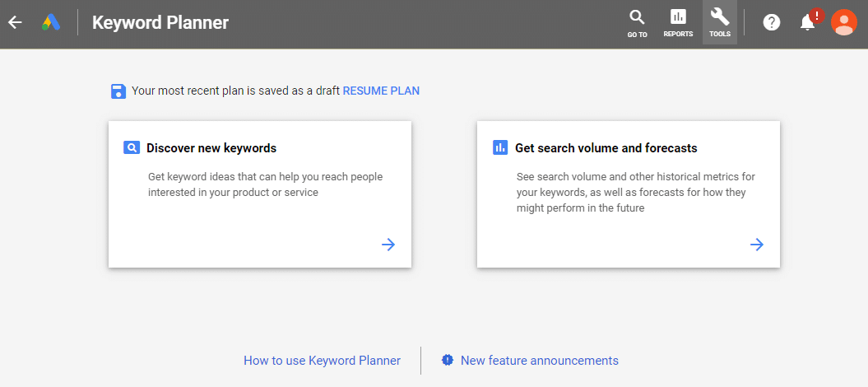
Task: Select Get search volume and forecasts title
Action: [606, 148]
